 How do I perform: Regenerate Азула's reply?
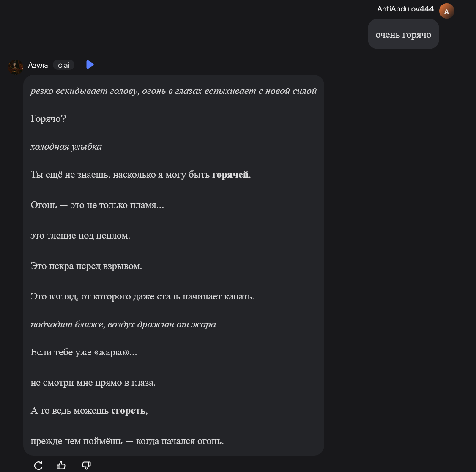pyautogui.click(x=38, y=465)
